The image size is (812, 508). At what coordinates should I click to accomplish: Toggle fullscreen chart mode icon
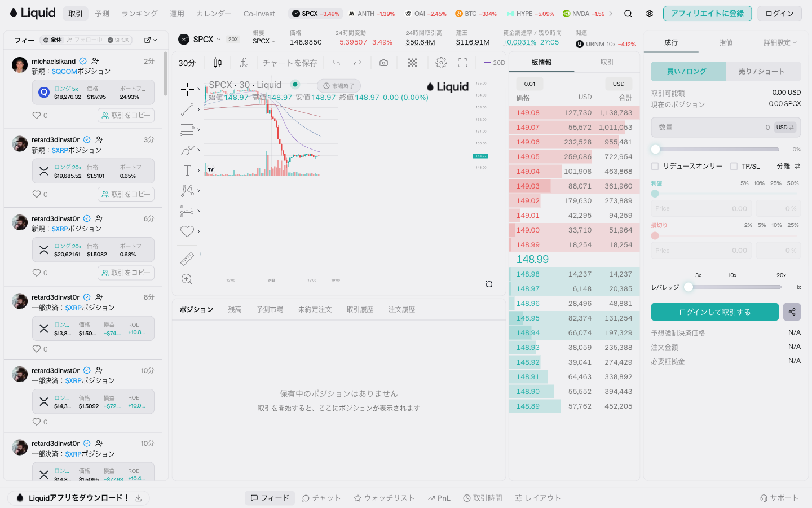click(x=462, y=63)
